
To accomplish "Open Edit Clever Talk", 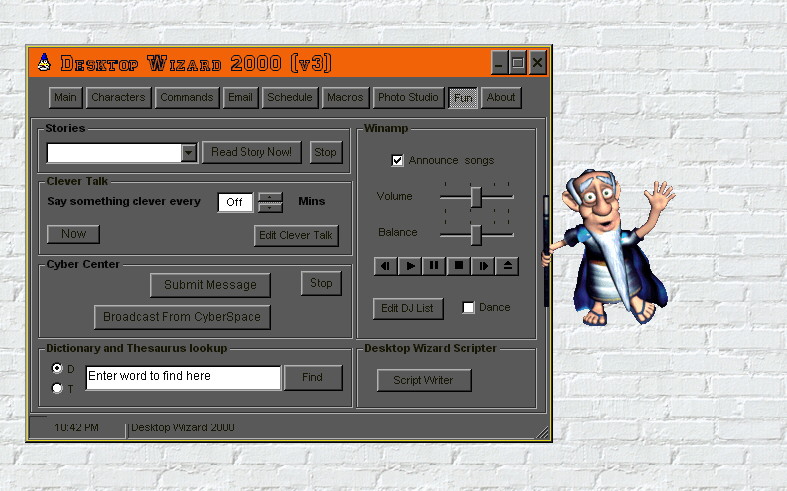I will (x=296, y=235).
